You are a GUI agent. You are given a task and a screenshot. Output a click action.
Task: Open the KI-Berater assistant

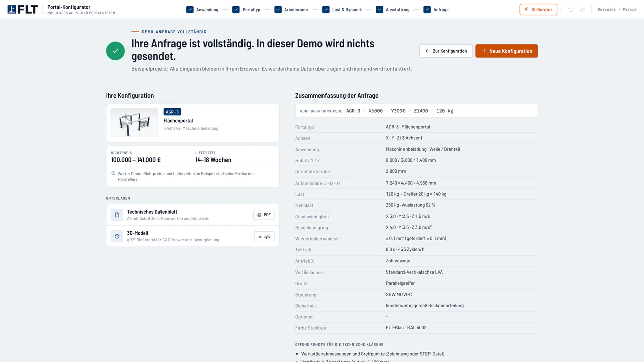538,10
